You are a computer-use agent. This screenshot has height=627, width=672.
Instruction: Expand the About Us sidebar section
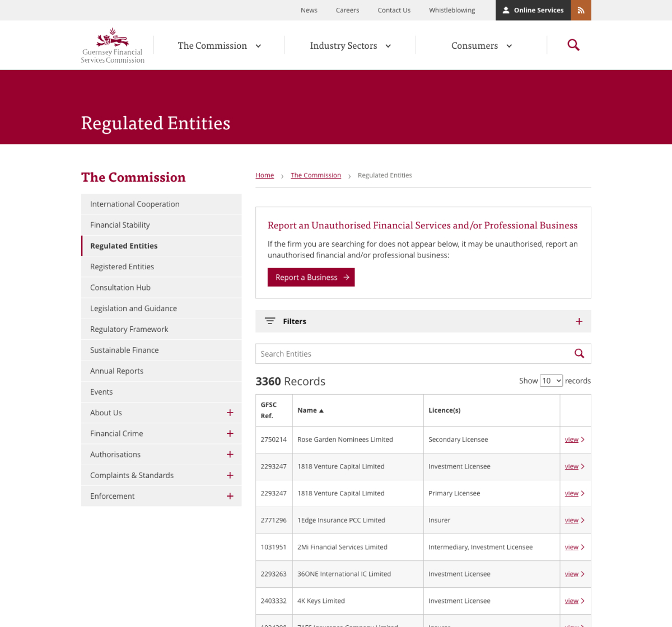pos(229,411)
